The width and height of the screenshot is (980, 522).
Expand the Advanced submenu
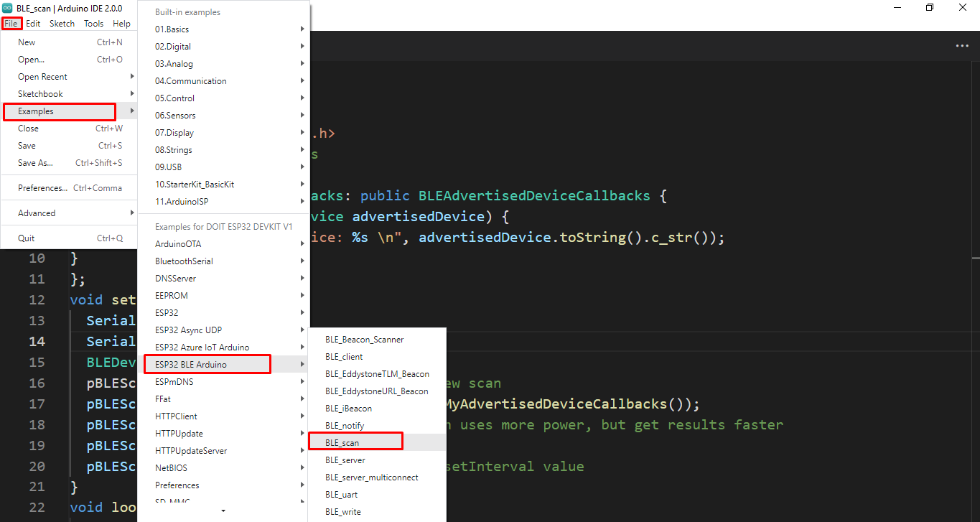69,213
